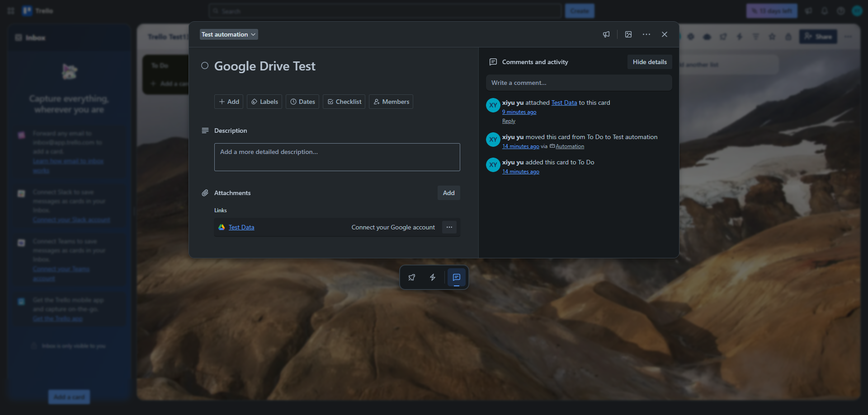Click the 13 days left trial badge
Image resolution: width=868 pixels, height=415 pixels.
772,11
